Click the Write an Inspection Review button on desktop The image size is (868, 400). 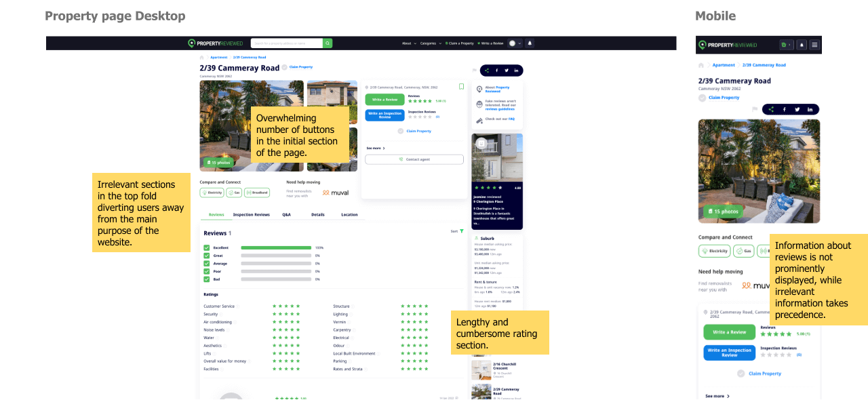click(384, 115)
